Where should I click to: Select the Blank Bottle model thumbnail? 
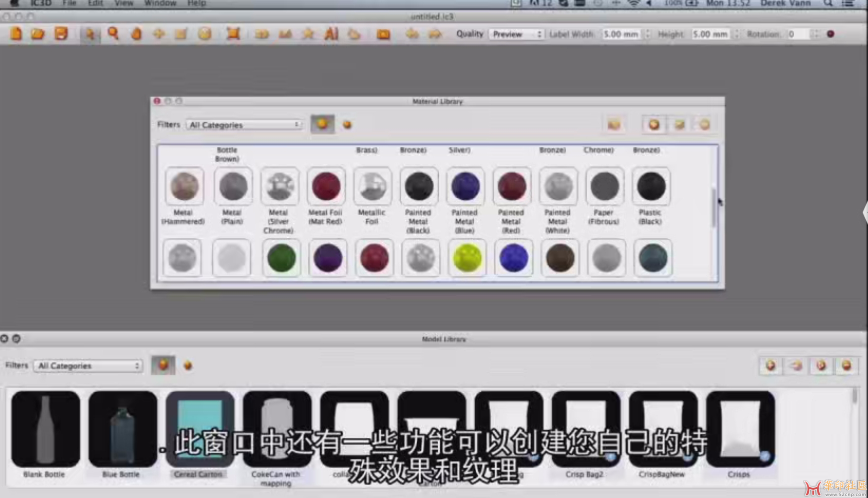pyautogui.click(x=45, y=429)
